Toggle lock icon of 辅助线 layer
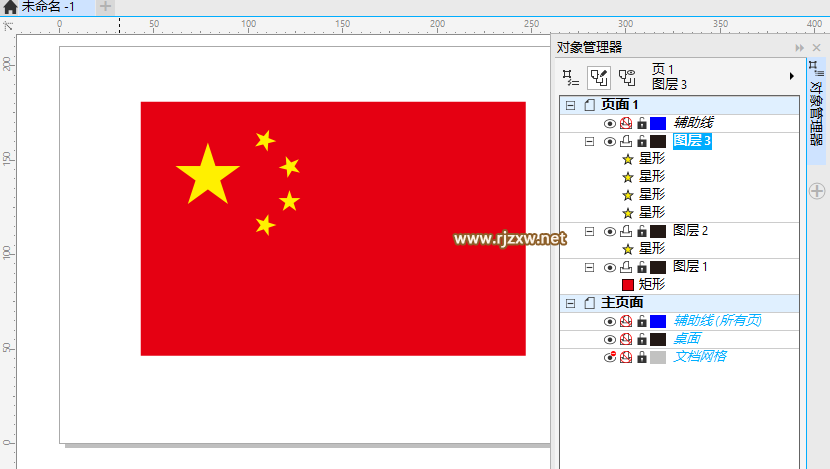 coord(642,123)
